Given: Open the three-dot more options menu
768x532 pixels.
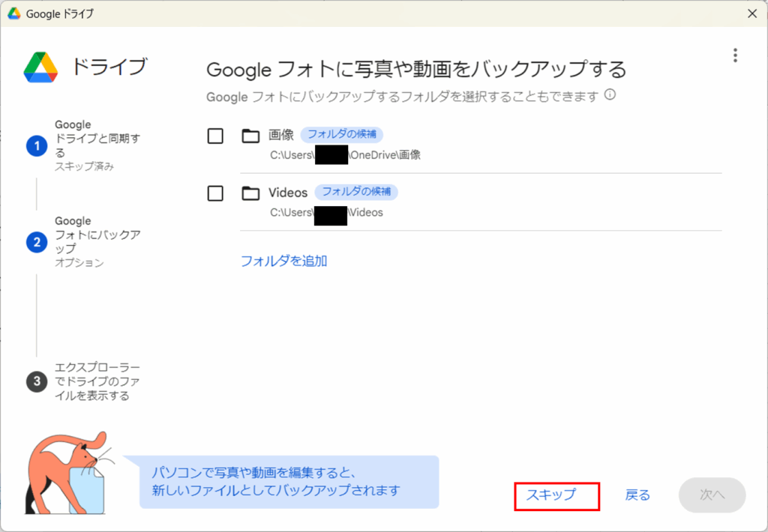Looking at the screenshot, I should coord(735,55).
